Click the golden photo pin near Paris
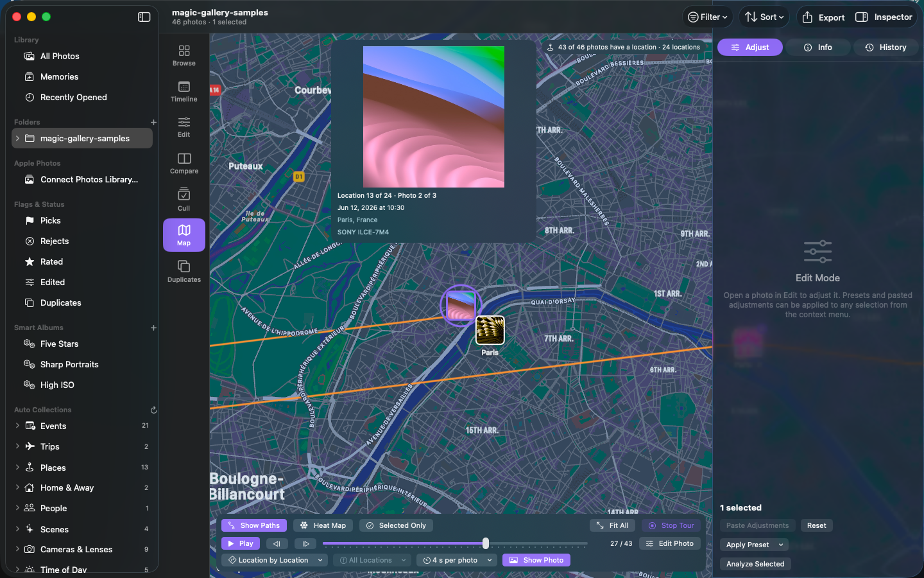Viewport: 924px width, 578px height. (490, 330)
